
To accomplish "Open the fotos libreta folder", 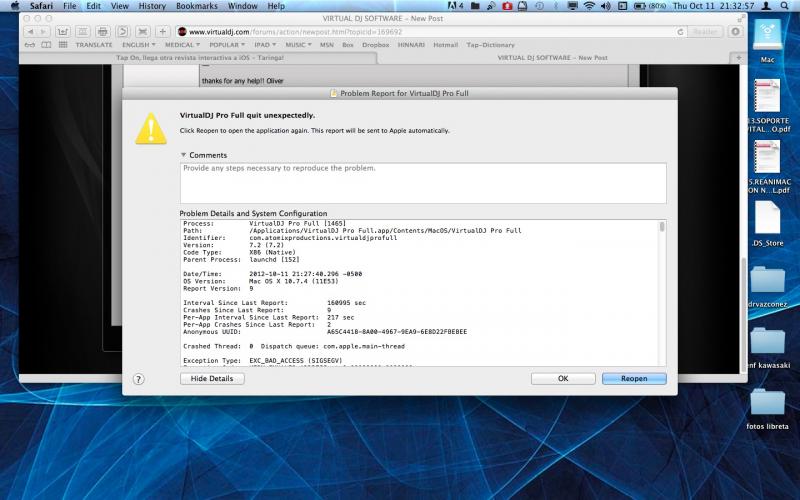I will click(x=767, y=405).
